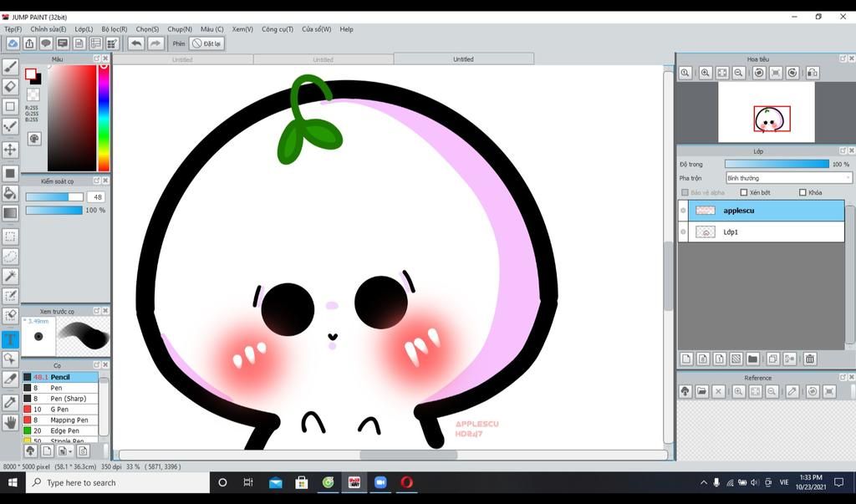
Task: Select the G Pen brush
Action: point(59,410)
